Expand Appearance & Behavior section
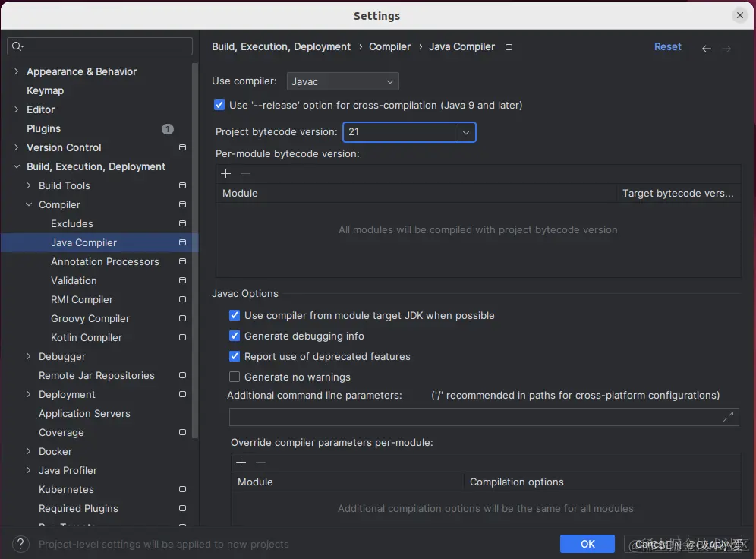 click(x=17, y=71)
